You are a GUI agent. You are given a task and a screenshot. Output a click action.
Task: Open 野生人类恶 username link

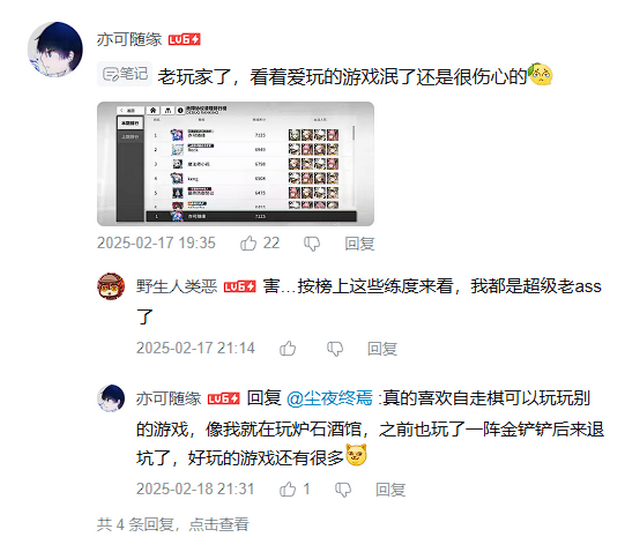click(x=177, y=287)
